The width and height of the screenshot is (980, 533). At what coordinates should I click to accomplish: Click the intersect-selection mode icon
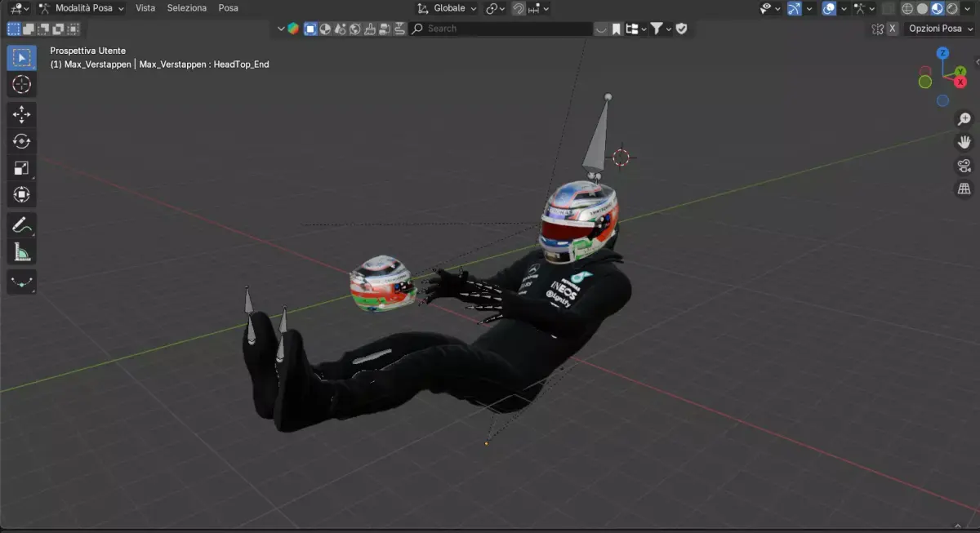[73, 29]
